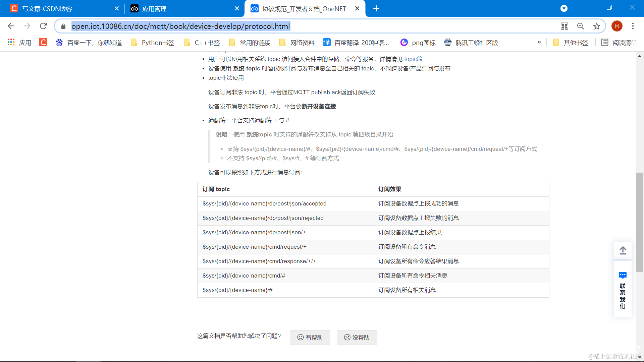
Task: Click the scroll-to-top arrow button
Action: 623,250
